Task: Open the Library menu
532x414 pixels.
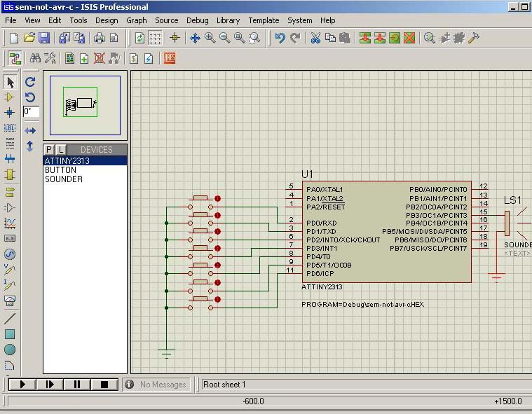Action: [228, 20]
